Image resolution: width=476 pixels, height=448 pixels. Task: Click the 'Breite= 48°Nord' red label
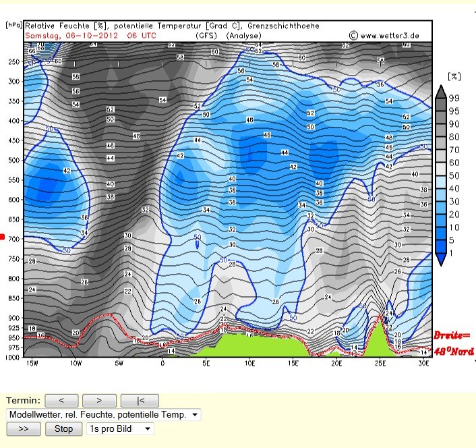pyautogui.click(x=453, y=343)
